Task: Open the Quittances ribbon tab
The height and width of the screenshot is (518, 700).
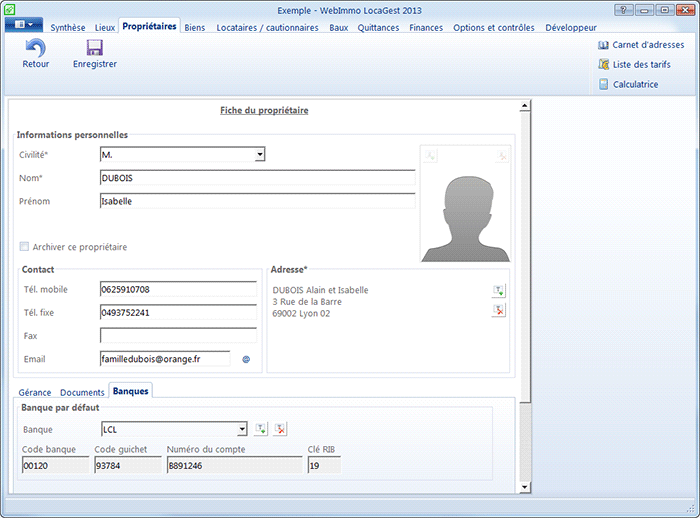Action: click(379, 28)
